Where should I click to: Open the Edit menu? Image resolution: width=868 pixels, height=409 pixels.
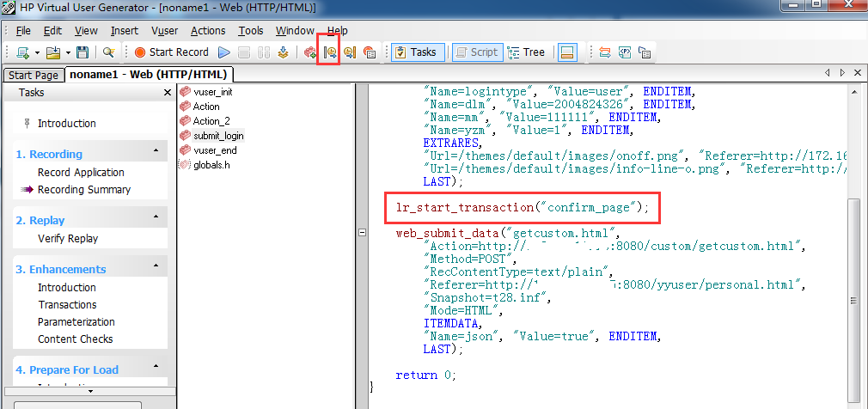point(52,31)
